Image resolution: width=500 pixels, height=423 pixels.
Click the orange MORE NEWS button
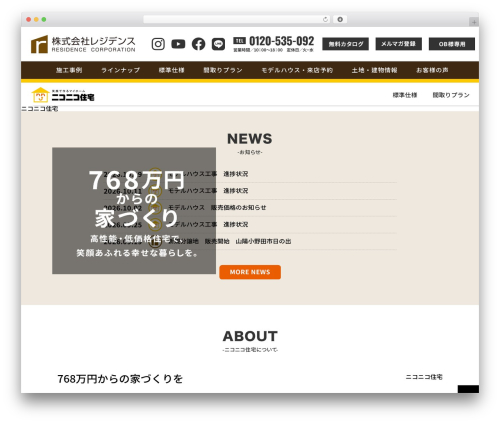pyautogui.click(x=250, y=272)
